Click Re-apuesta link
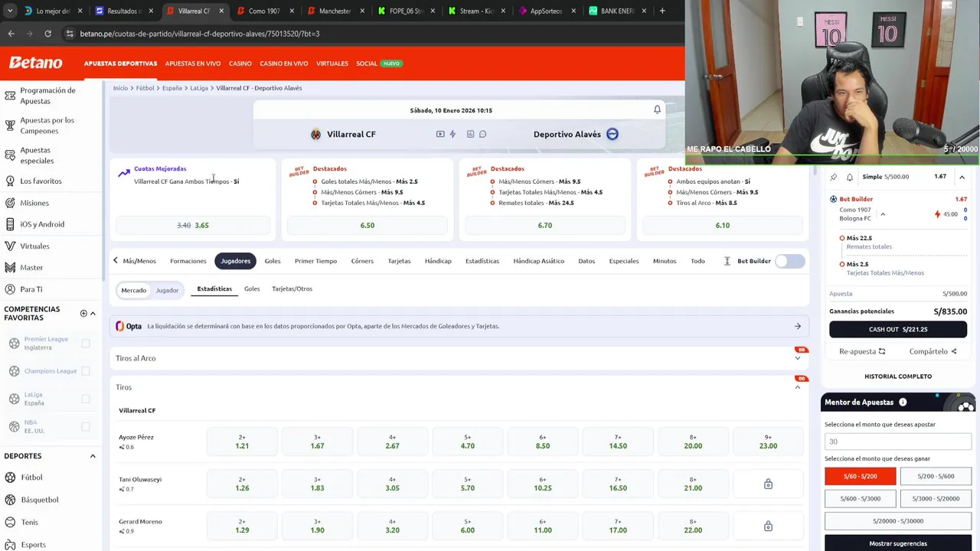980x551 pixels. (862, 351)
